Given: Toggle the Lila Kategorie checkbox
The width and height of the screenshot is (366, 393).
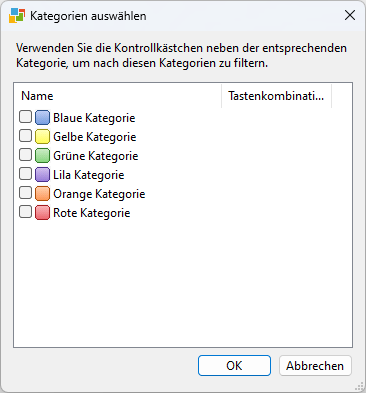Looking at the screenshot, I should (25, 174).
